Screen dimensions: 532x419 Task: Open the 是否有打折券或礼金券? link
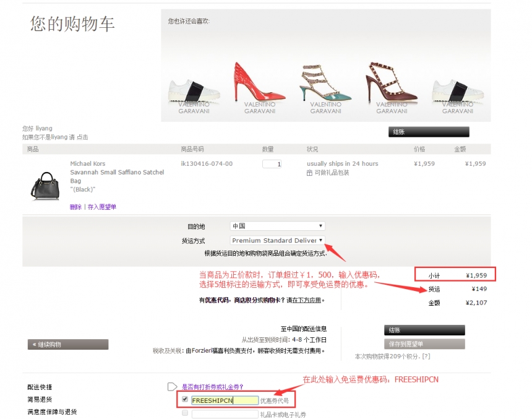click(x=212, y=387)
